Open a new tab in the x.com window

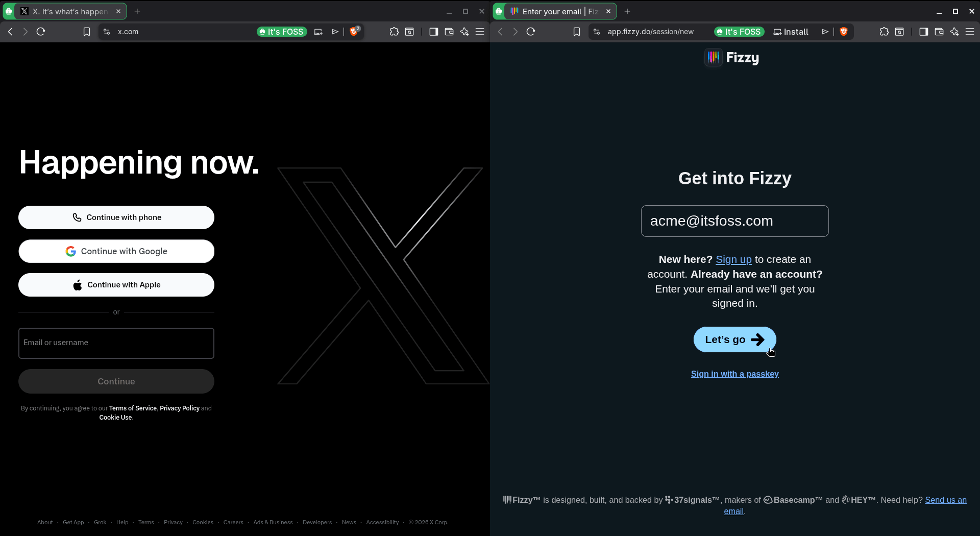[x=137, y=11]
